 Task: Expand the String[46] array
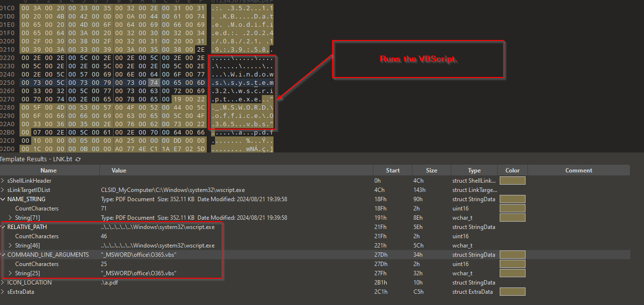pyautogui.click(x=11, y=246)
